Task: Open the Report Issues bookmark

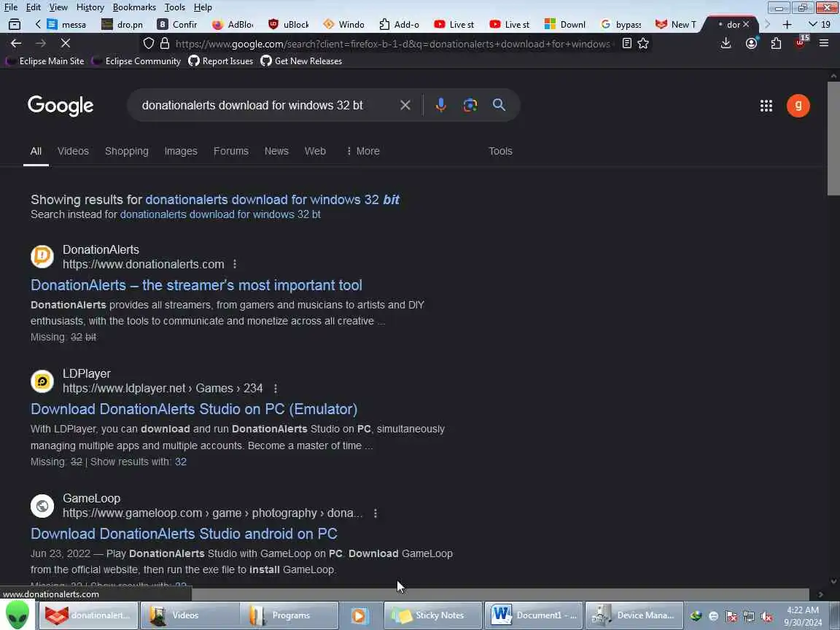Action: (x=221, y=61)
